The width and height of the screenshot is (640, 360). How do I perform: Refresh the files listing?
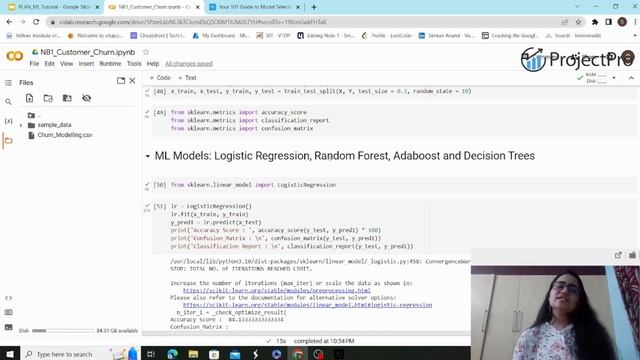click(48, 98)
